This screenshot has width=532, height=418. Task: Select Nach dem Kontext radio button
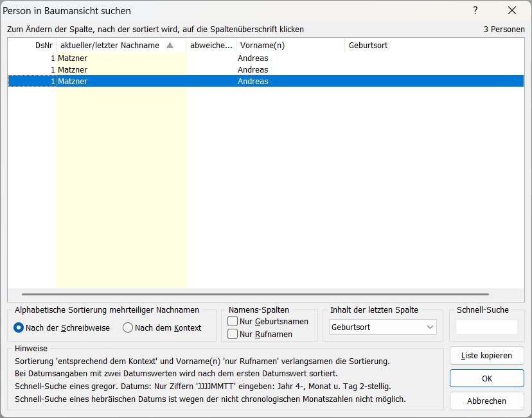click(128, 328)
